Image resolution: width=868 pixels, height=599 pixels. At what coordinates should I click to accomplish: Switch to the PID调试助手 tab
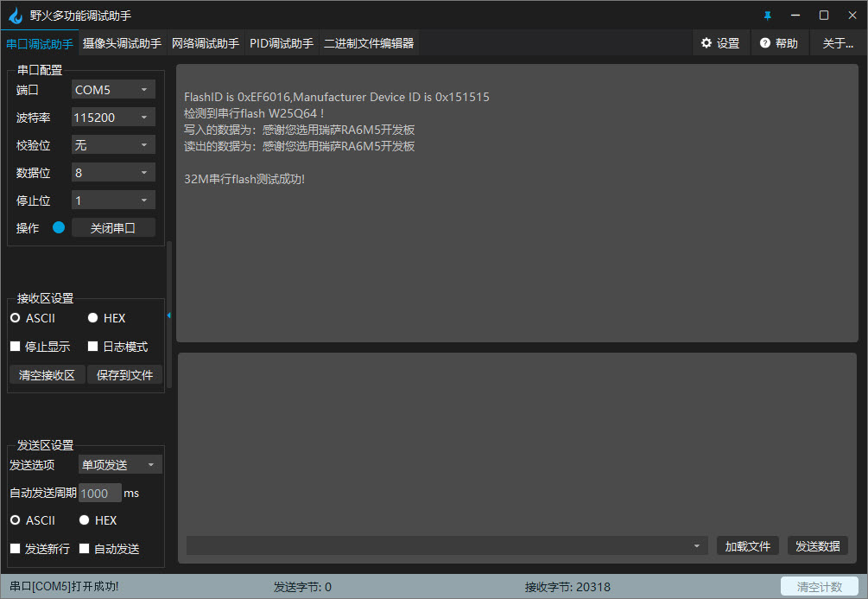point(282,43)
